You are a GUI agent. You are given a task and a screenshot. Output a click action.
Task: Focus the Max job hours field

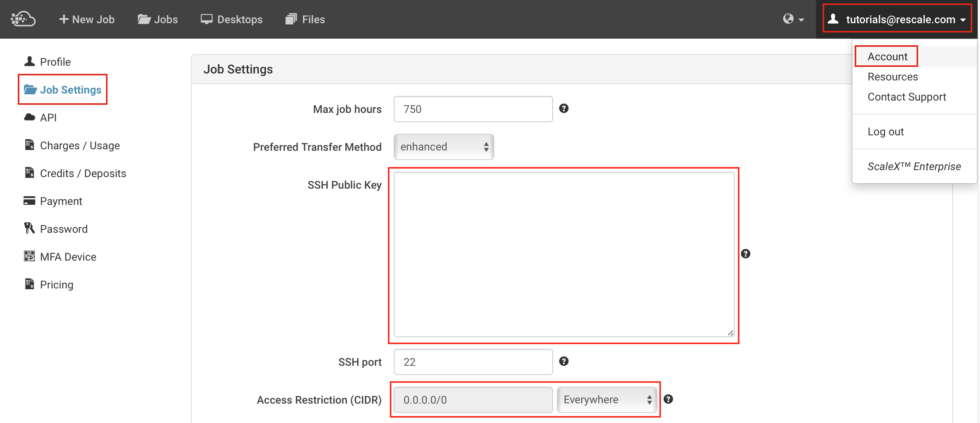point(473,109)
